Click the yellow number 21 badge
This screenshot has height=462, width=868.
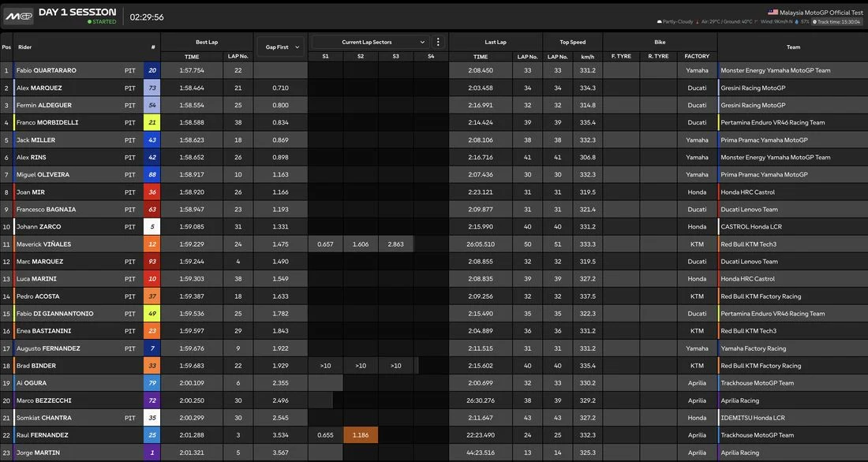[152, 122]
